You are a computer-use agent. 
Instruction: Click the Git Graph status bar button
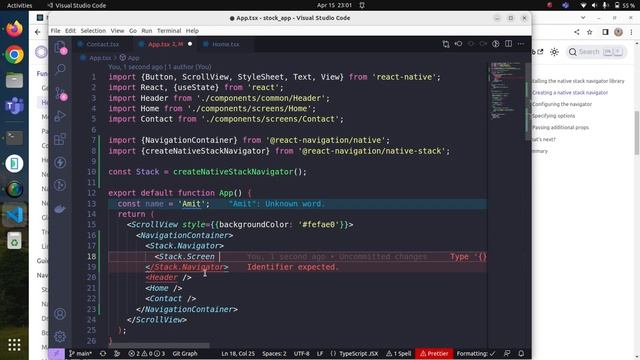[185, 353]
